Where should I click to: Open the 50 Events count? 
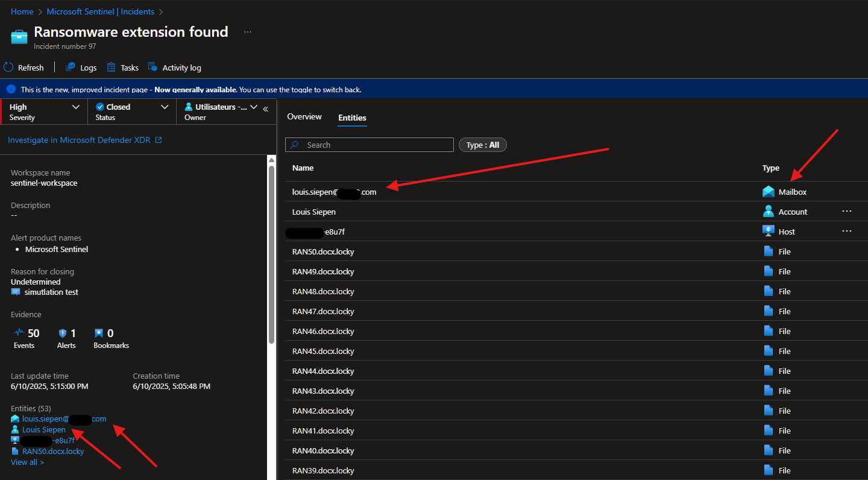[x=34, y=333]
